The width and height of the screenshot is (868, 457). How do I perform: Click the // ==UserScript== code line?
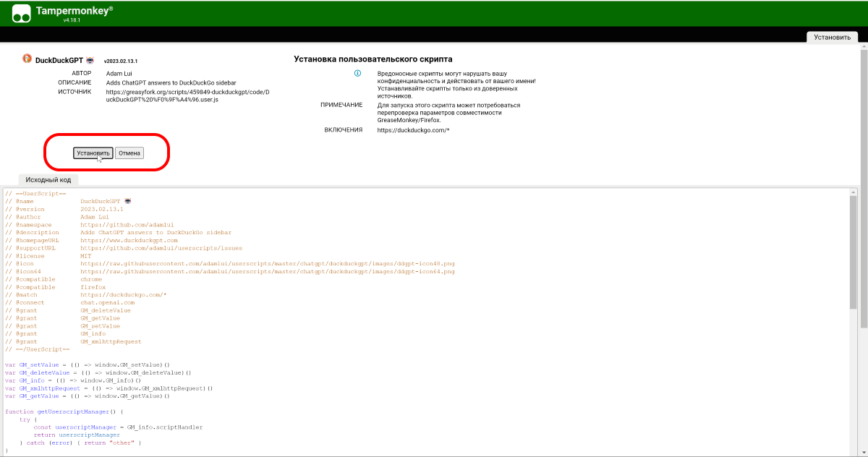point(35,194)
